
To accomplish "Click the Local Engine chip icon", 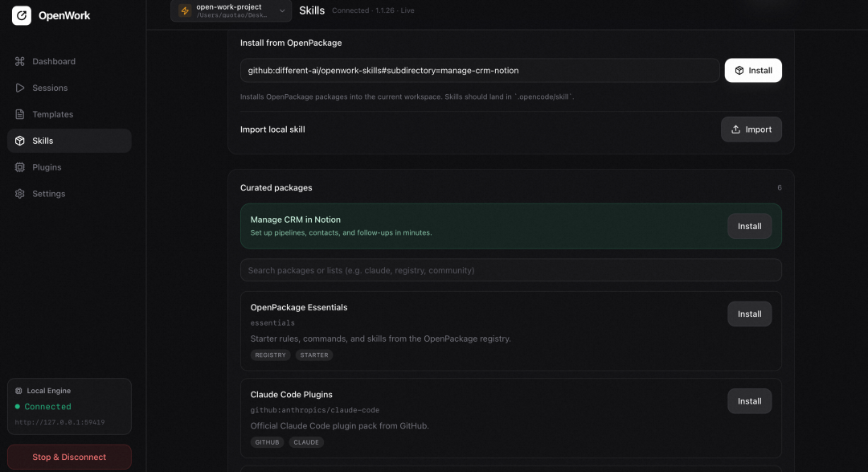I will (x=18, y=391).
